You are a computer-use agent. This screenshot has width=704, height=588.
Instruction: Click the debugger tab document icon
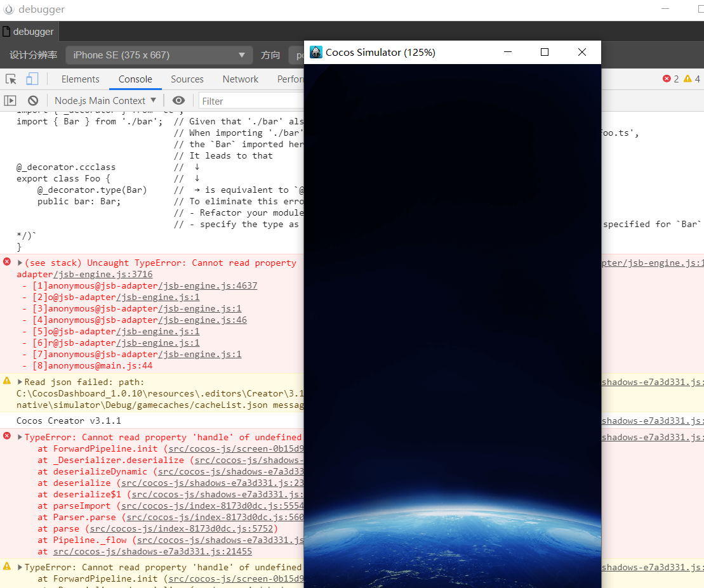click(x=6, y=31)
